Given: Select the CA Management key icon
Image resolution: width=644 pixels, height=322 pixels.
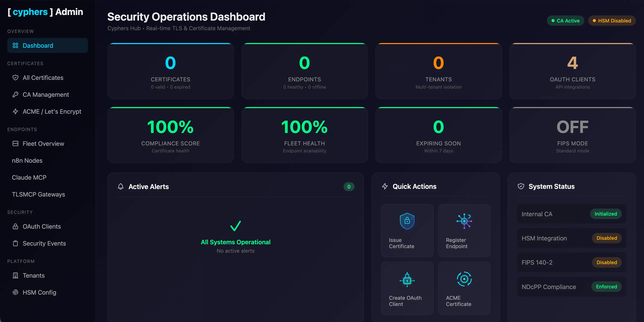Looking at the screenshot, I should 15,94.
